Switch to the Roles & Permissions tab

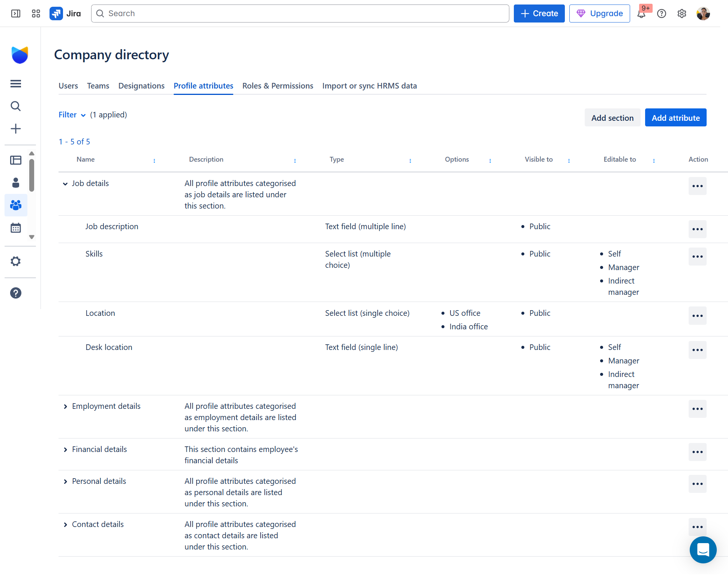(278, 86)
